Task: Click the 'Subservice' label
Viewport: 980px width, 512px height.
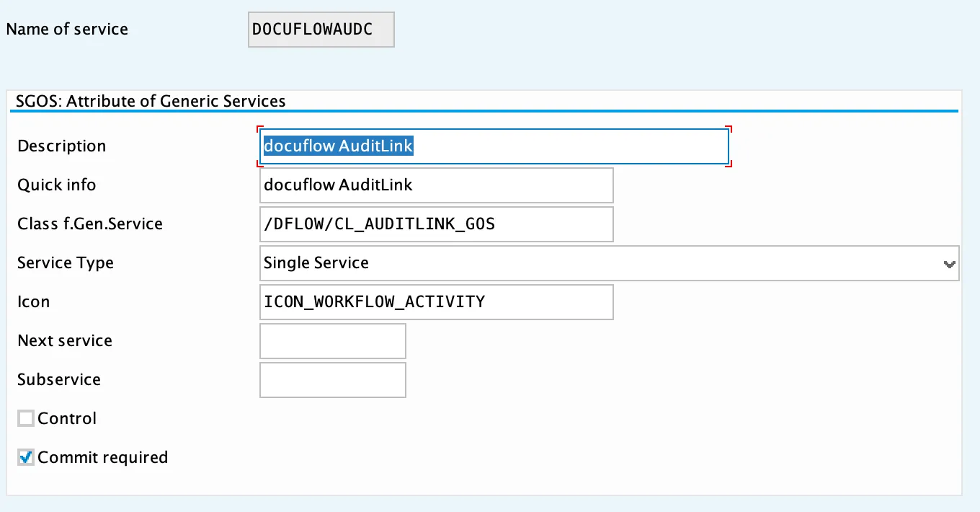Action: click(x=59, y=380)
